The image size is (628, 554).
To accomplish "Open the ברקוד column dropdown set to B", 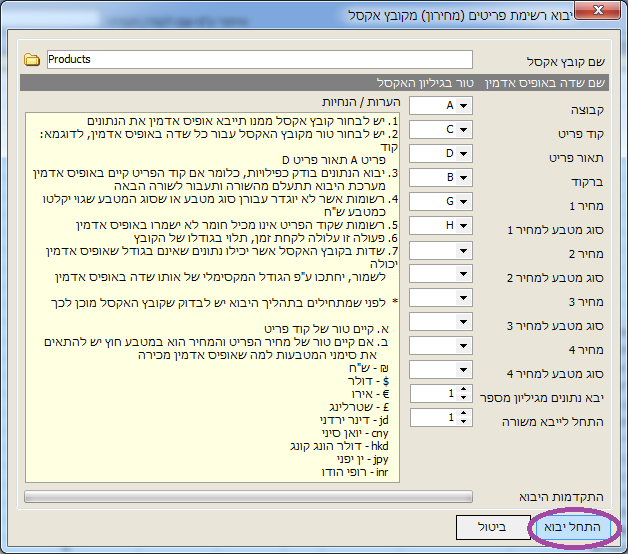I will pyautogui.click(x=464, y=177).
